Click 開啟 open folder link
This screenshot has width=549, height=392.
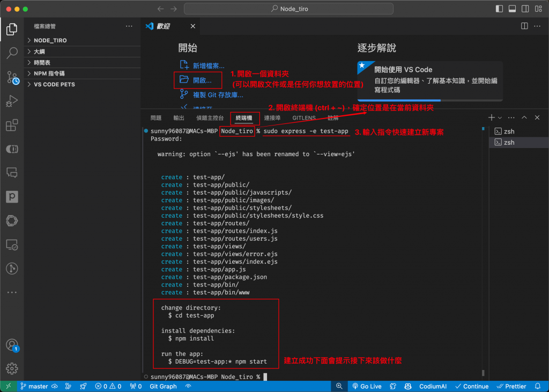196,80
